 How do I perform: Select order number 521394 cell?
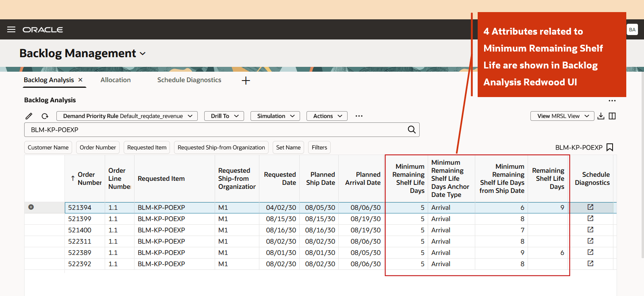85,207
